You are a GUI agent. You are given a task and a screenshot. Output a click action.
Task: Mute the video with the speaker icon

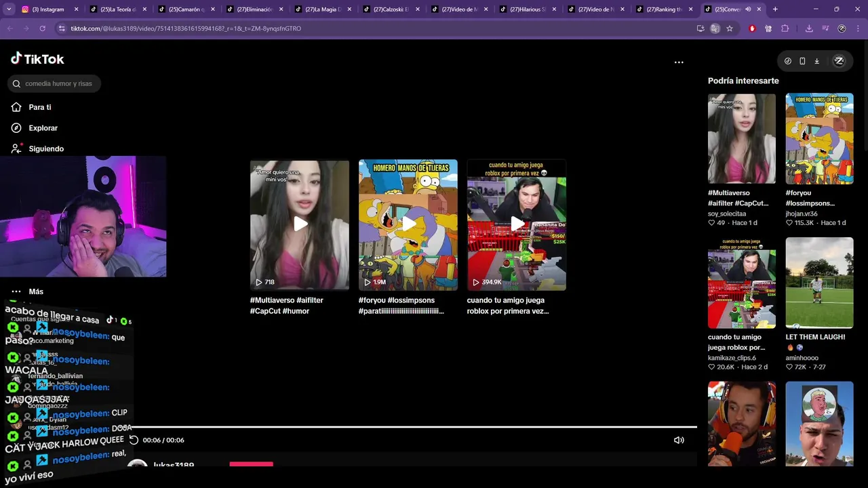pos(679,440)
